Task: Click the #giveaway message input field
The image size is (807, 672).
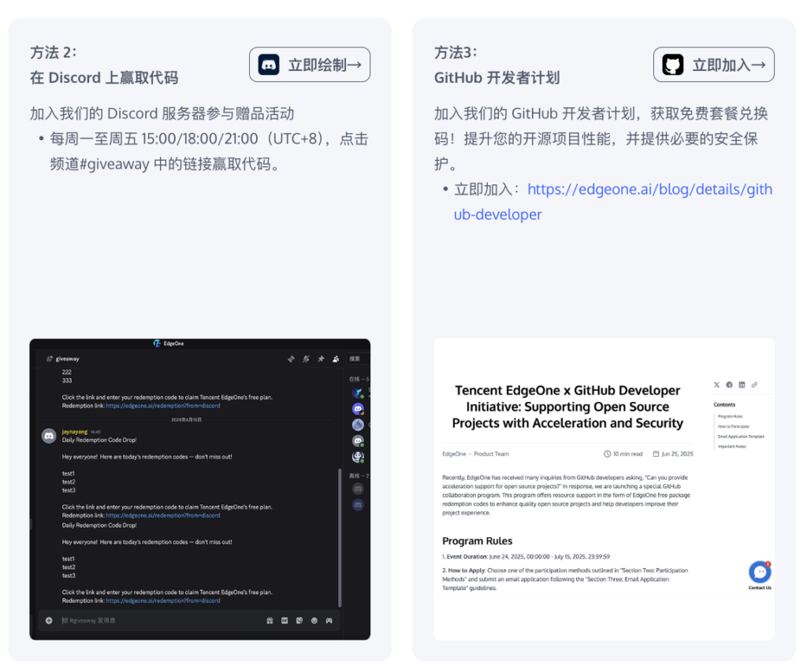Action: point(159,621)
